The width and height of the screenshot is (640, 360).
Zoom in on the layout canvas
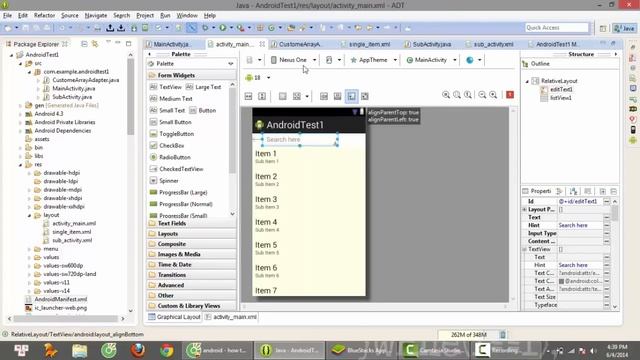point(493,95)
